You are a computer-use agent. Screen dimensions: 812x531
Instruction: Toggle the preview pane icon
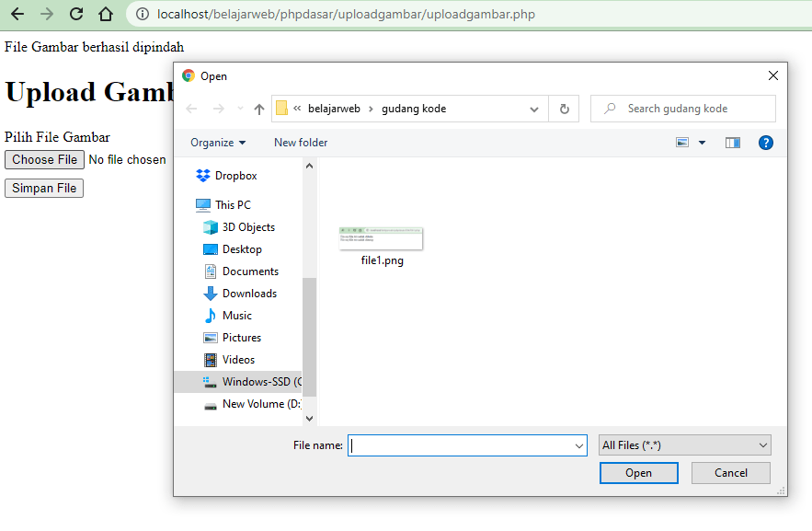(x=732, y=143)
